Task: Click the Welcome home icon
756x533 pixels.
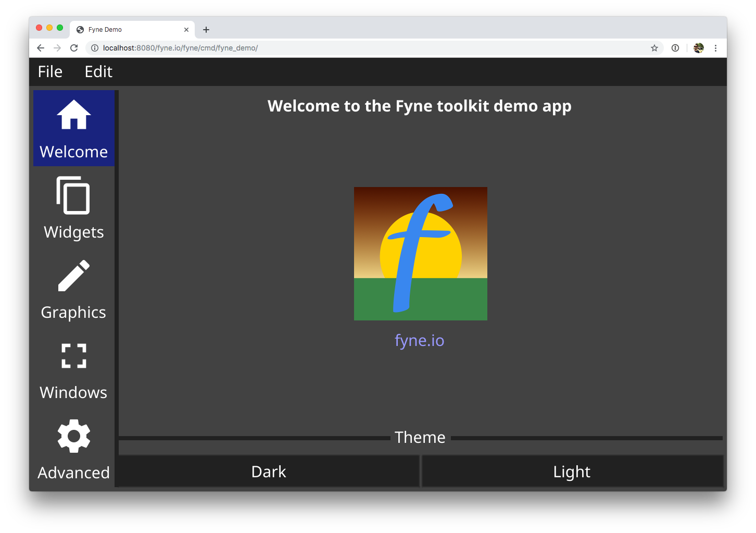Action: point(74,115)
